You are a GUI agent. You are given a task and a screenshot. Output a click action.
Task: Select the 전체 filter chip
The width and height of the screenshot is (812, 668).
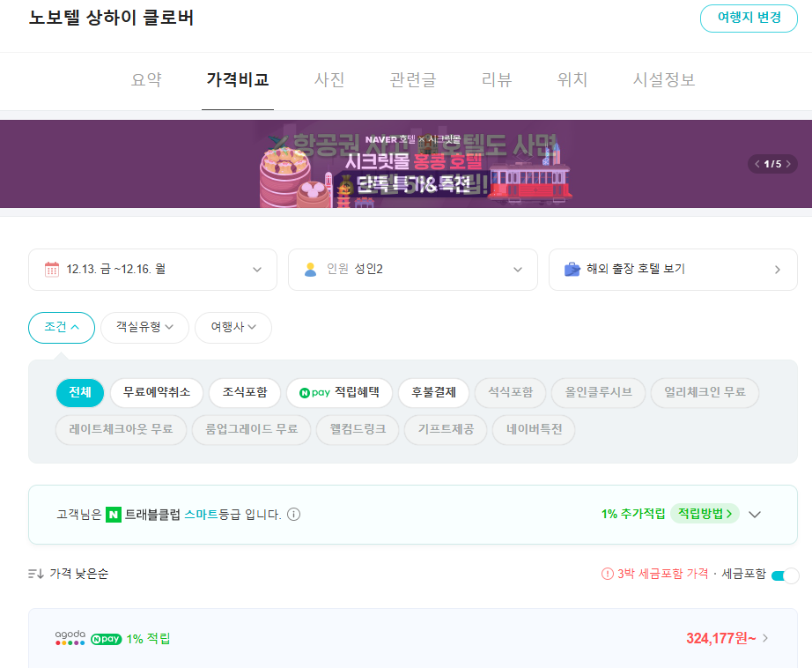pyautogui.click(x=80, y=393)
